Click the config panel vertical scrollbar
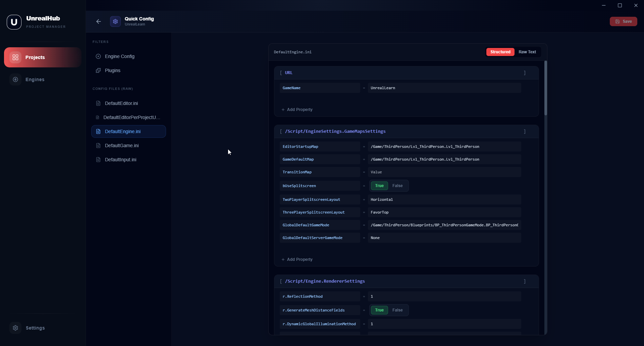 tap(546, 88)
